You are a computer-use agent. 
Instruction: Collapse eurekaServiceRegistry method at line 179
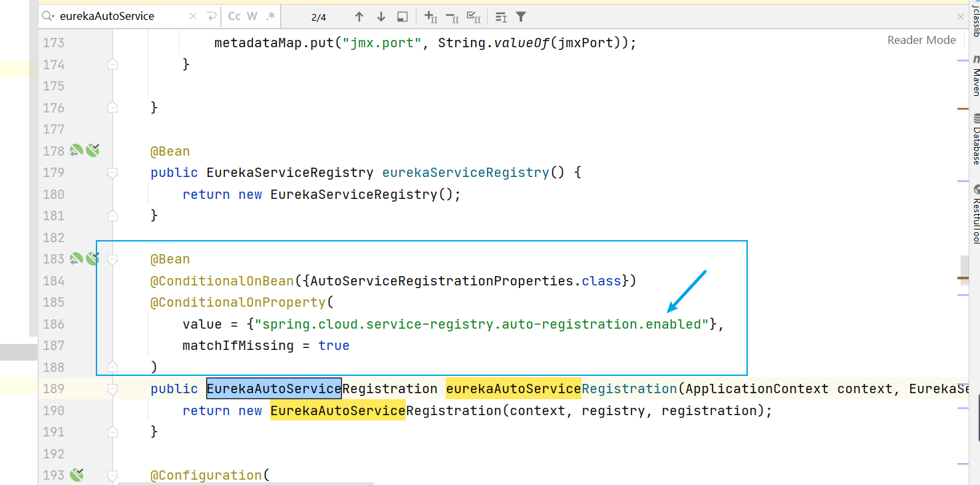coord(112,173)
